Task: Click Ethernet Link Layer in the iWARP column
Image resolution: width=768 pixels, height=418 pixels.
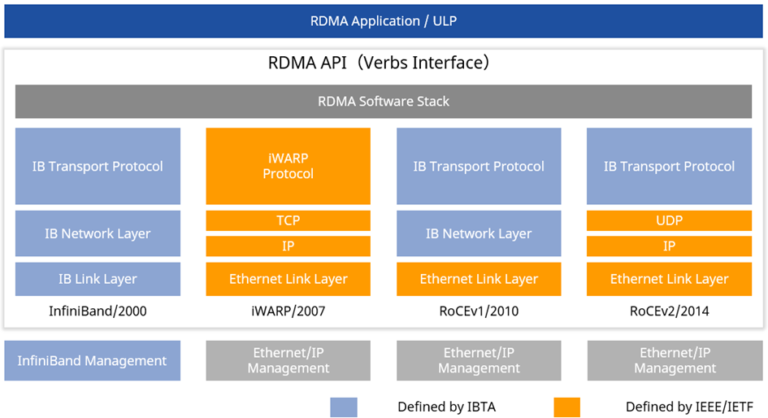Action: pos(288,279)
